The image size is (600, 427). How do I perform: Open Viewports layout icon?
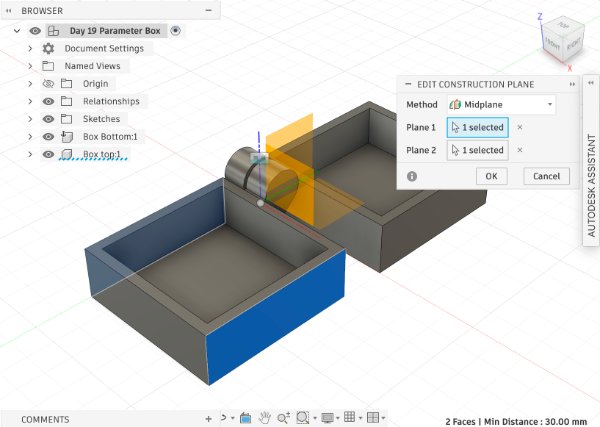click(x=373, y=417)
